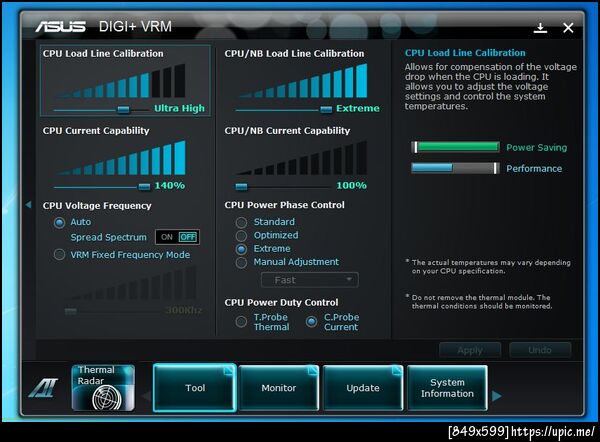Click the 'Extreme' calibration value label
The image size is (600, 442).
tap(358, 109)
